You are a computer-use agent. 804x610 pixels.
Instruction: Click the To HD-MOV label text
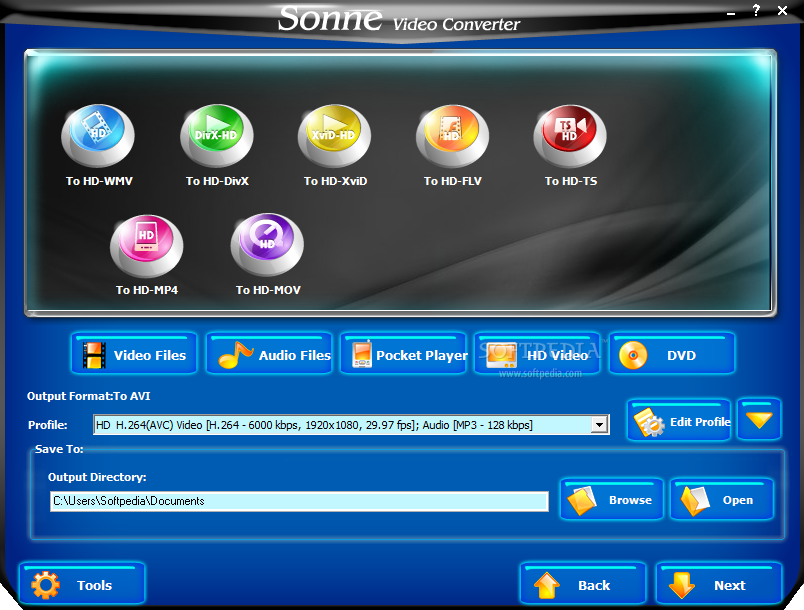point(268,290)
